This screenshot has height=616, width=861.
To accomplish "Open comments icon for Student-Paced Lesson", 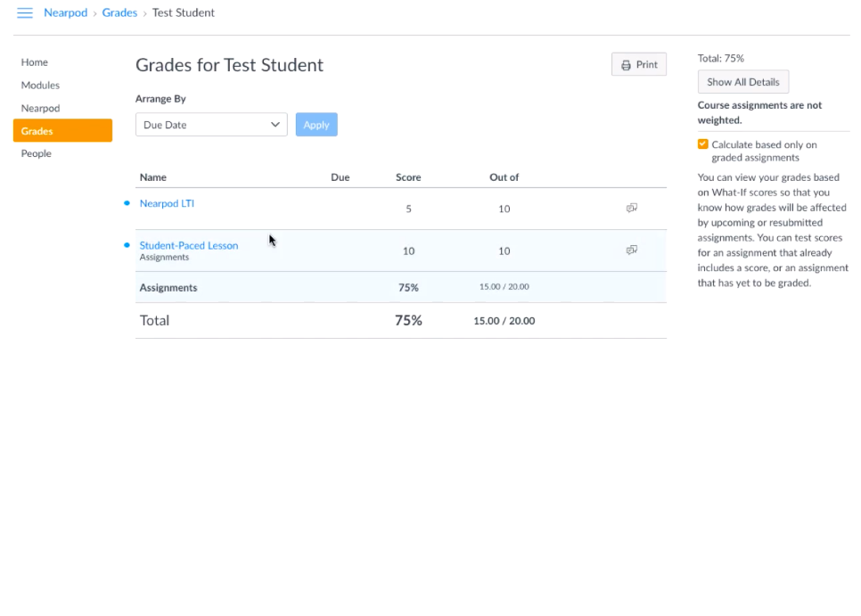I will (x=631, y=251).
